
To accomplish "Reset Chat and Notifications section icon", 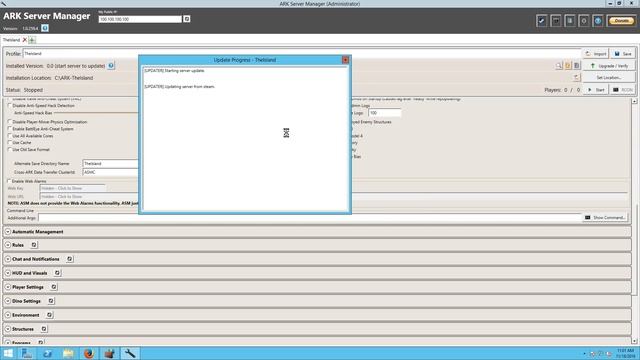I will click(x=69, y=259).
